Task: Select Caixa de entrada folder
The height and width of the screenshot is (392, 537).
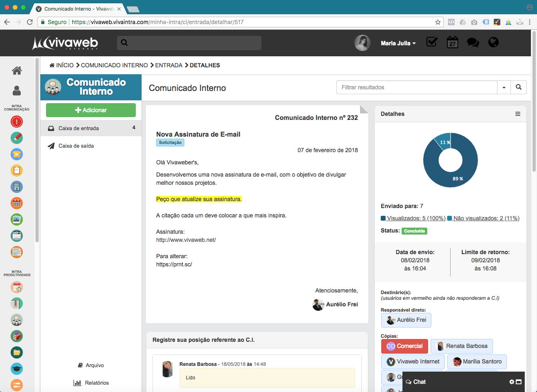Action: coord(79,128)
